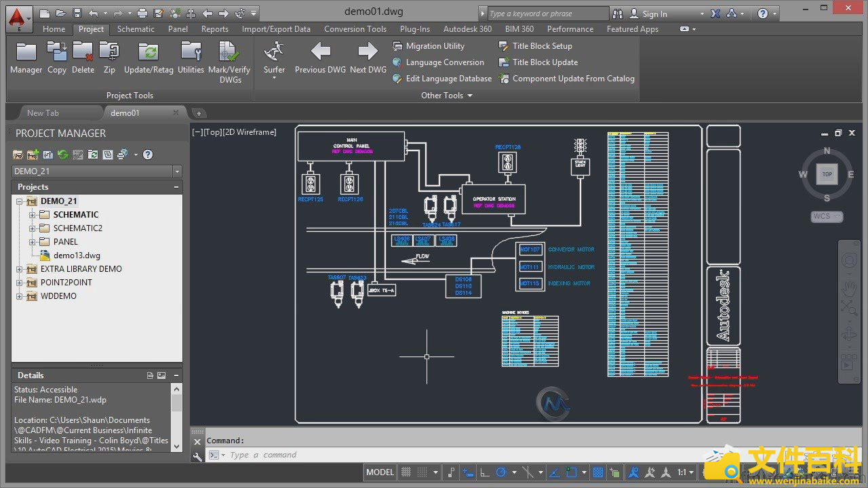This screenshot has height=488, width=868.
Task: Open the Project Manager ribbon tool
Action: point(26,58)
